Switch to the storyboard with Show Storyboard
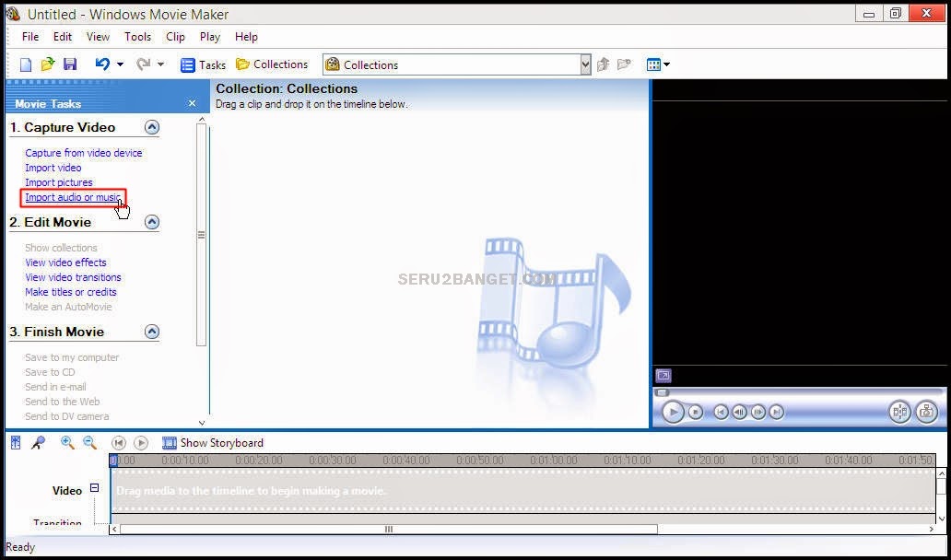 [x=213, y=443]
